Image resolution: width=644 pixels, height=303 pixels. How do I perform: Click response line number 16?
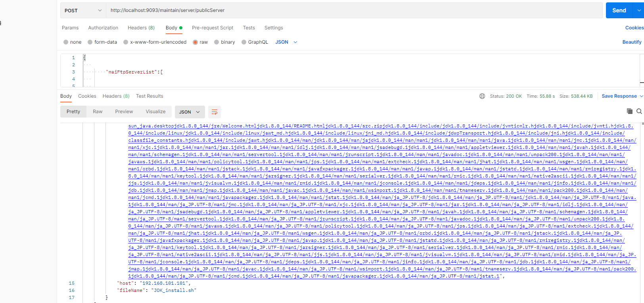click(72, 290)
